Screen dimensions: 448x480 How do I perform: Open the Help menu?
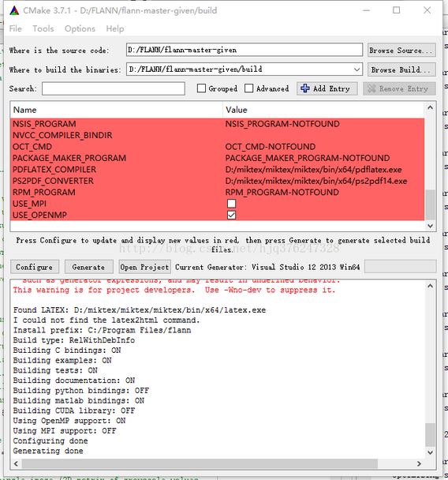click(x=115, y=28)
